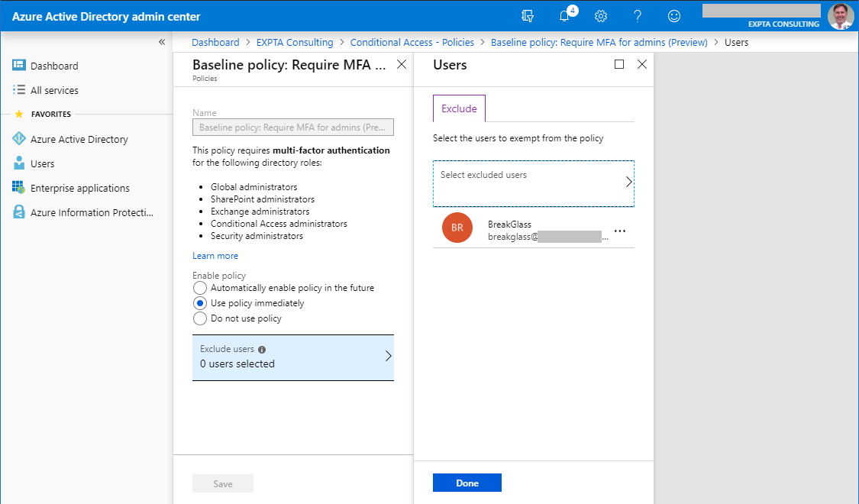Click the EXPTA CONSULTING tenant label

coord(783,24)
